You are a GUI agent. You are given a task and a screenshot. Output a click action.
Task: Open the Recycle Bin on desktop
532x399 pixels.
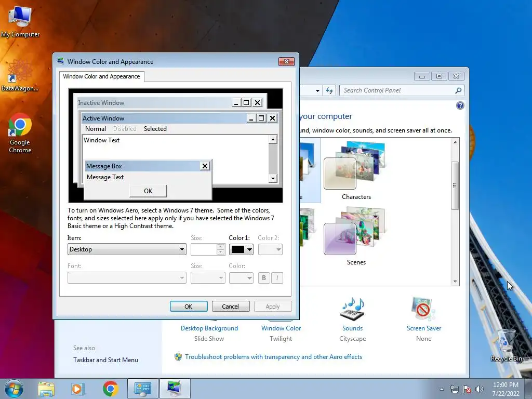tap(506, 345)
